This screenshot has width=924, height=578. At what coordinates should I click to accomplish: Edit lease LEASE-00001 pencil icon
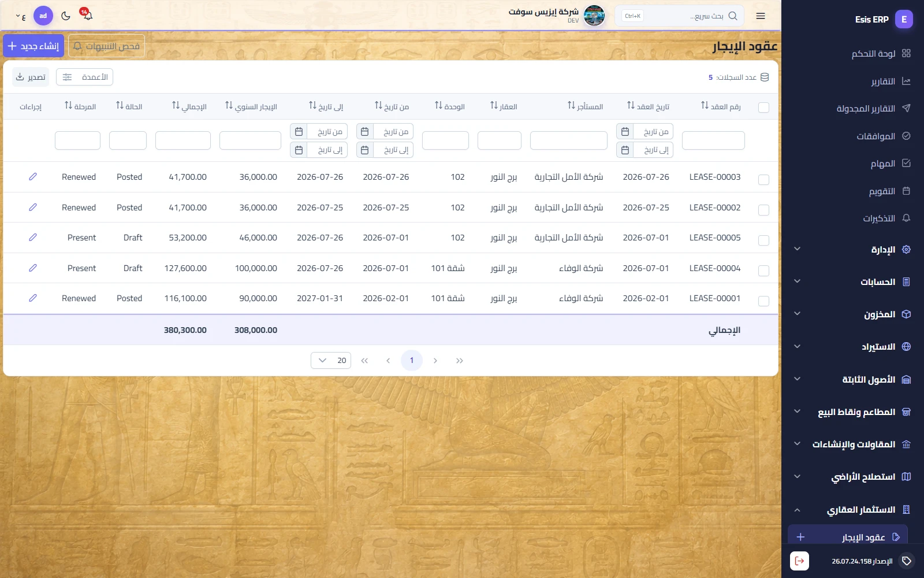click(33, 298)
